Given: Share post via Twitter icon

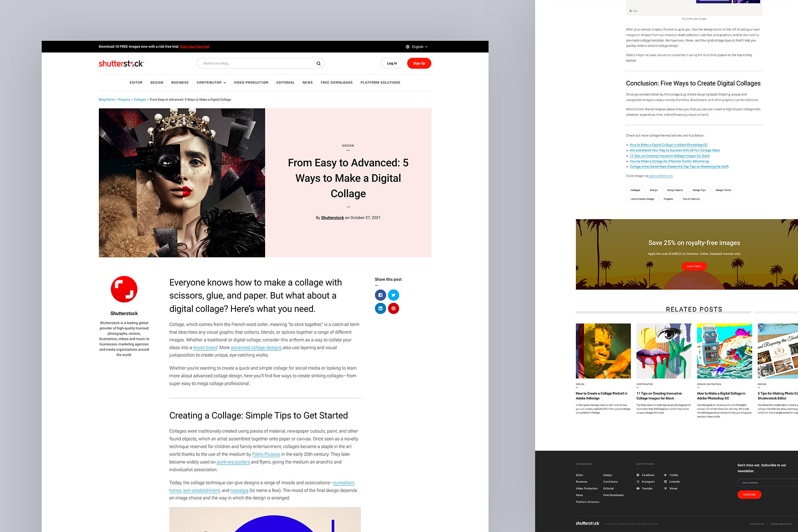Looking at the screenshot, I should pyautogui.click(x=394, y=295).
